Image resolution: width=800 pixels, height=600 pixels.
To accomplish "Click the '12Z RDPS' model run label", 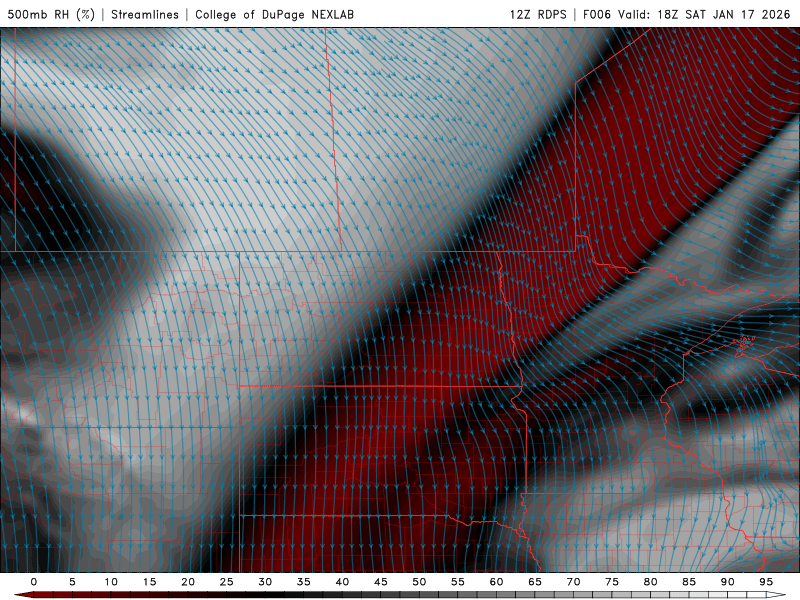I will (538, 14).
